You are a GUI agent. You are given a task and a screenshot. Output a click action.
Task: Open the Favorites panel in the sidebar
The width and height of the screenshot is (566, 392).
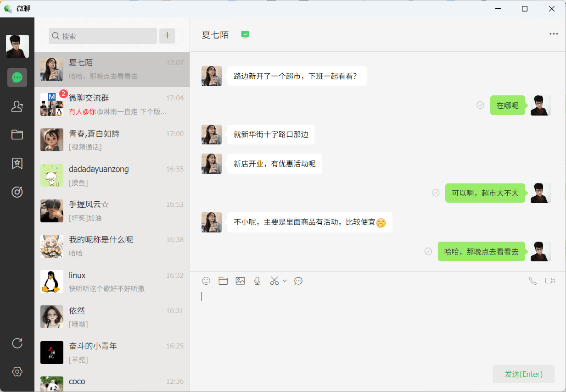[17, 163]
